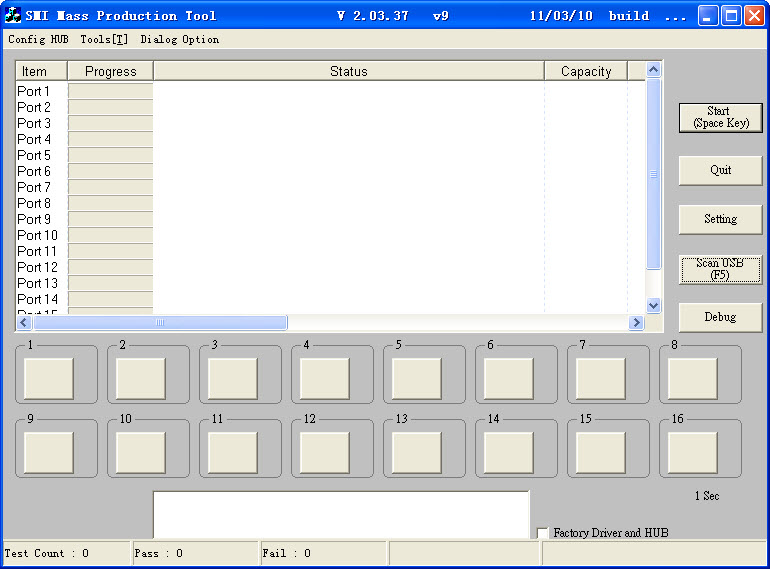This screenshot has width=770, height=569.
Task: Open the Dialog Option menu
Action: point(179,40)
